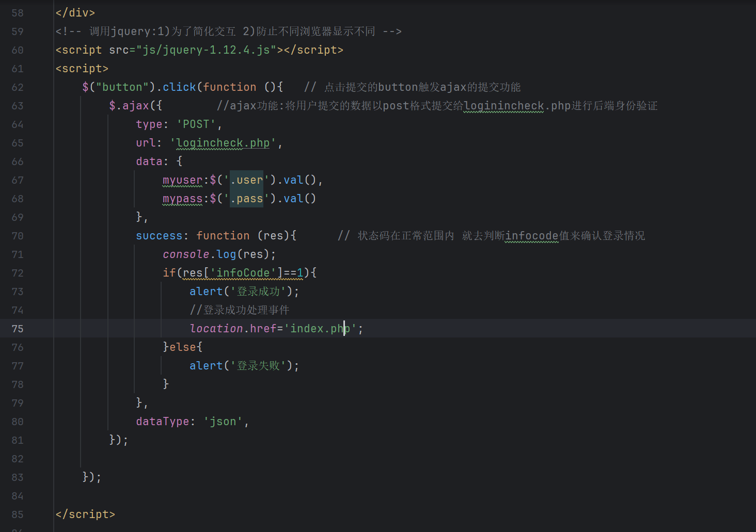The image size is (756, 532).
Task: Click the dataType key on line 80
Action: 163,422
